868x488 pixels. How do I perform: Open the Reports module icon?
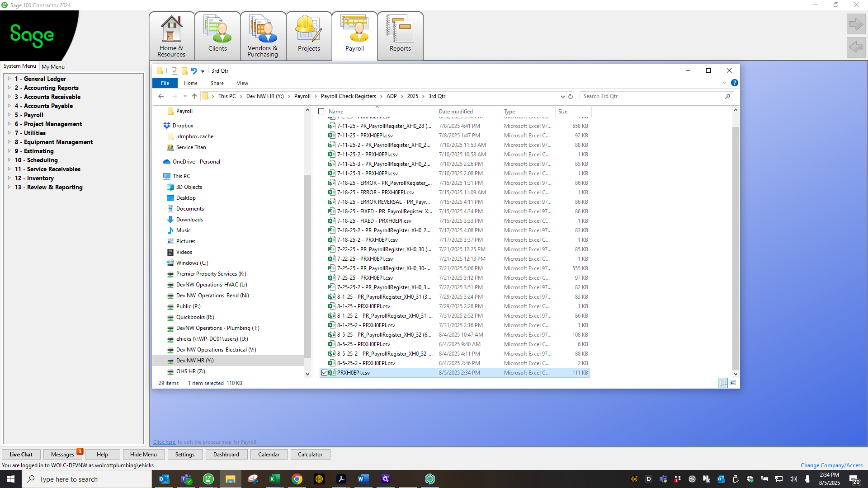click(400, 36)
